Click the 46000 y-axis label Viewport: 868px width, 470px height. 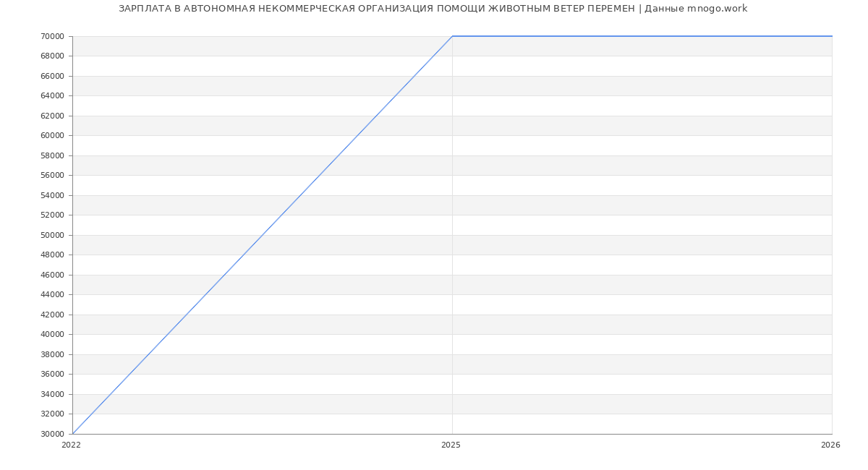pyautogui.click(x=53, y=275)
